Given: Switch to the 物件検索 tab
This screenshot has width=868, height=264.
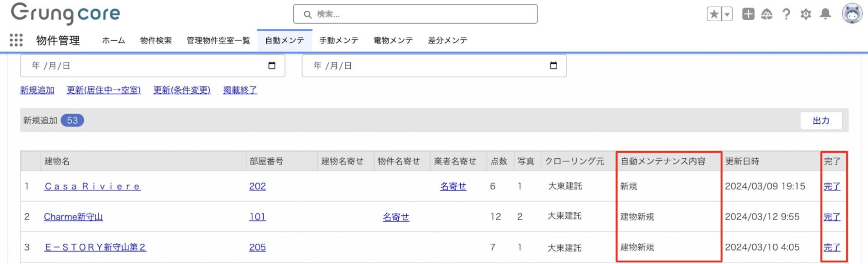Looking at the screenshot, I should [156, 41].
